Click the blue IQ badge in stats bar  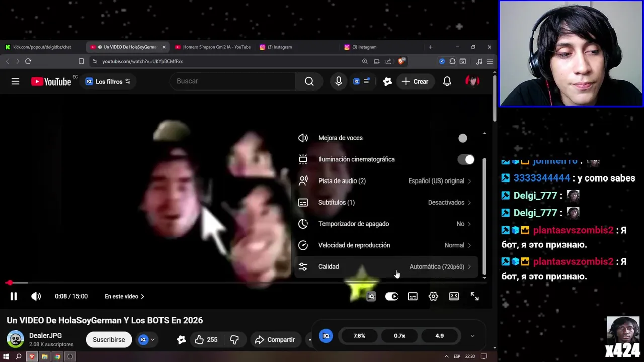pyautogui.click(x=326, y=336)
